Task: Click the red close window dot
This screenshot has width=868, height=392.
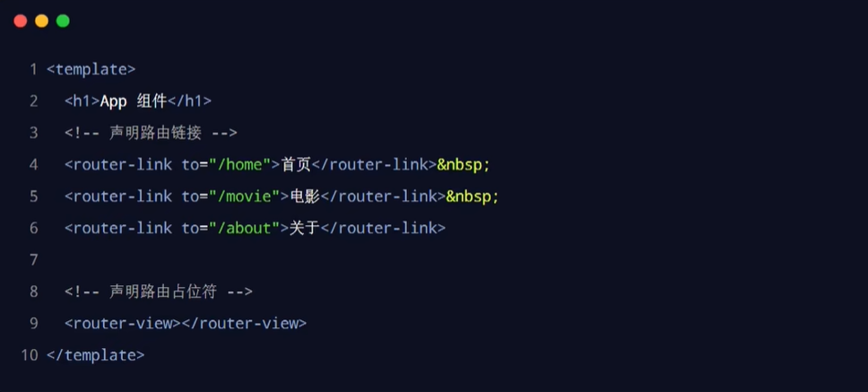Action: point(21,21)
